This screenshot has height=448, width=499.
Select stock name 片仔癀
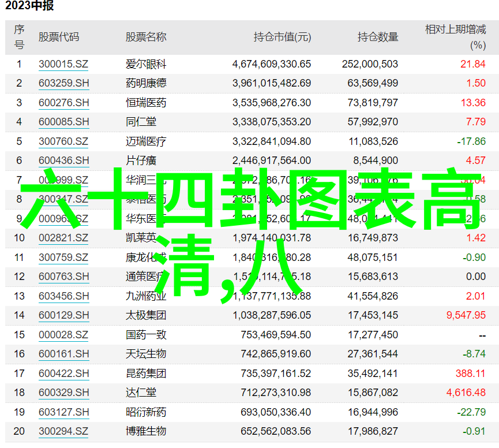141,160
